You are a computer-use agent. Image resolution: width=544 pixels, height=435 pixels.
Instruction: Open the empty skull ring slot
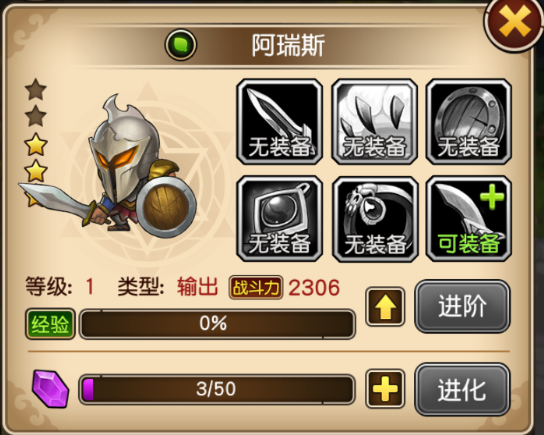[374, 219]
